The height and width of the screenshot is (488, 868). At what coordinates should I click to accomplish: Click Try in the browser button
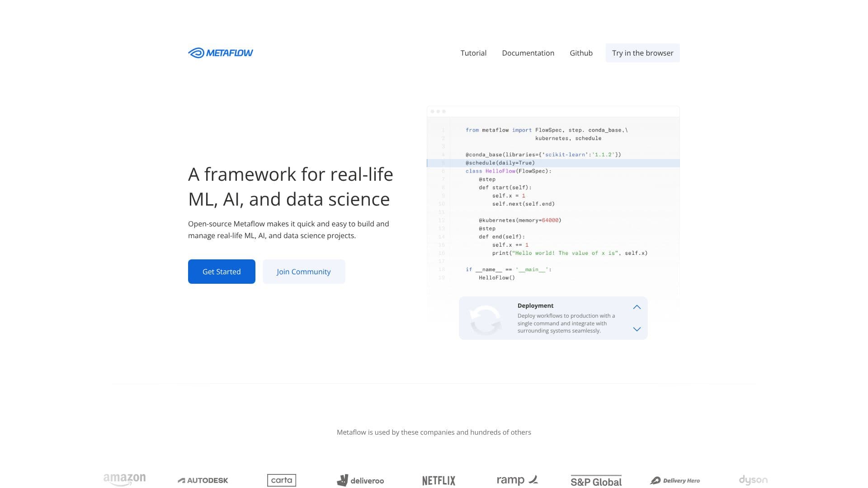coord(642,53)
